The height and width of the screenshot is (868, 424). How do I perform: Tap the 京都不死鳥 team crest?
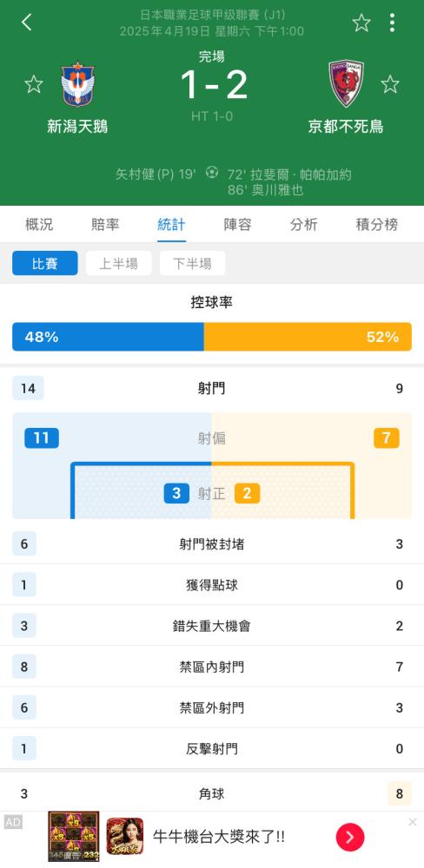(x=346, y=83)
